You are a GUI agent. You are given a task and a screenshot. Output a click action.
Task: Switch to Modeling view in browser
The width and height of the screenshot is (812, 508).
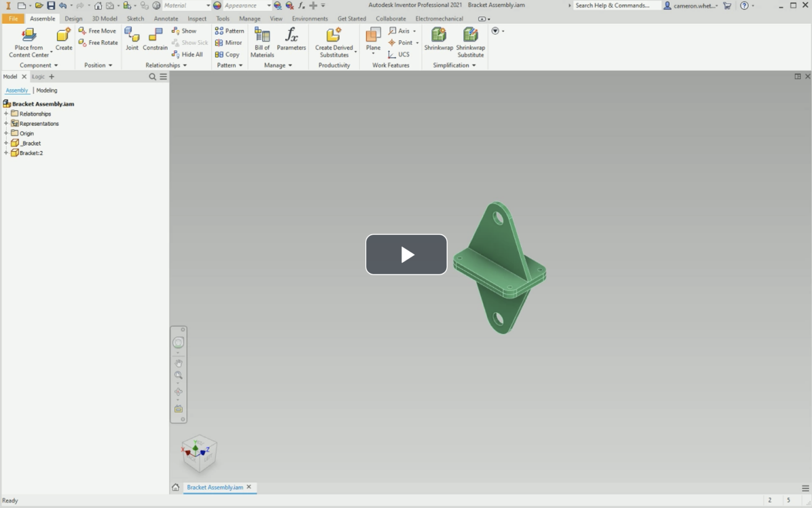click(47, 90)
